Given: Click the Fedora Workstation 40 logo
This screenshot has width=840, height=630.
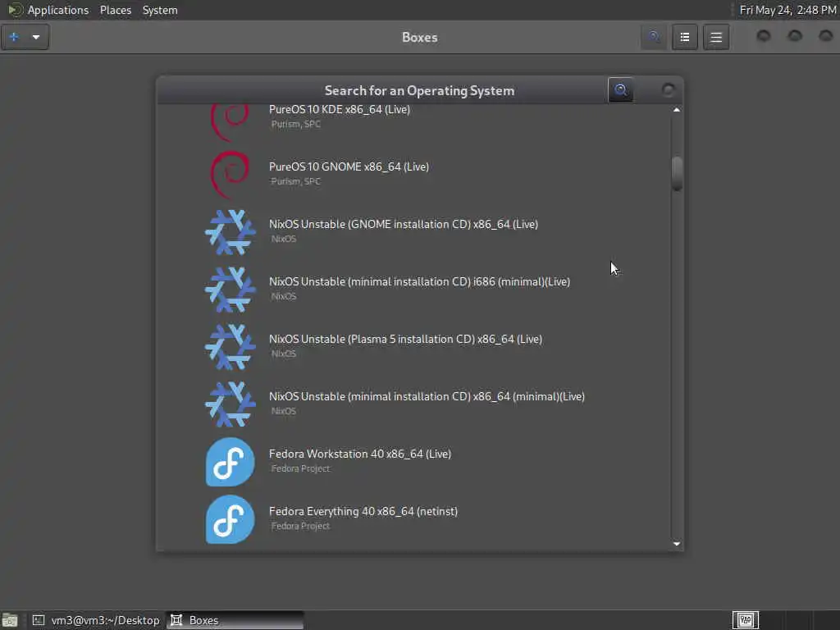Looking at the screenshot, I should point(230,461).
